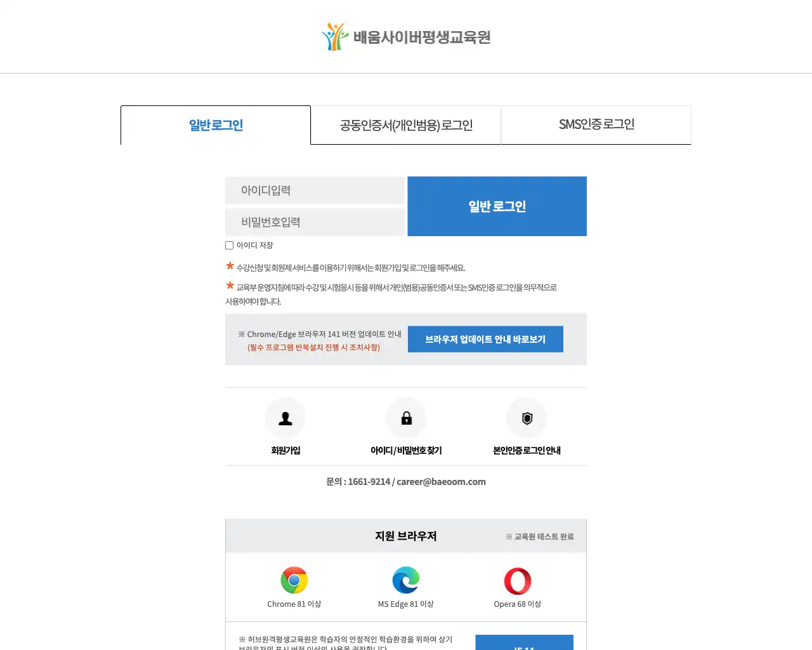Open the shield icon for 본인인증 로그인 안내
Screen dimensions: 812x650
527,418
